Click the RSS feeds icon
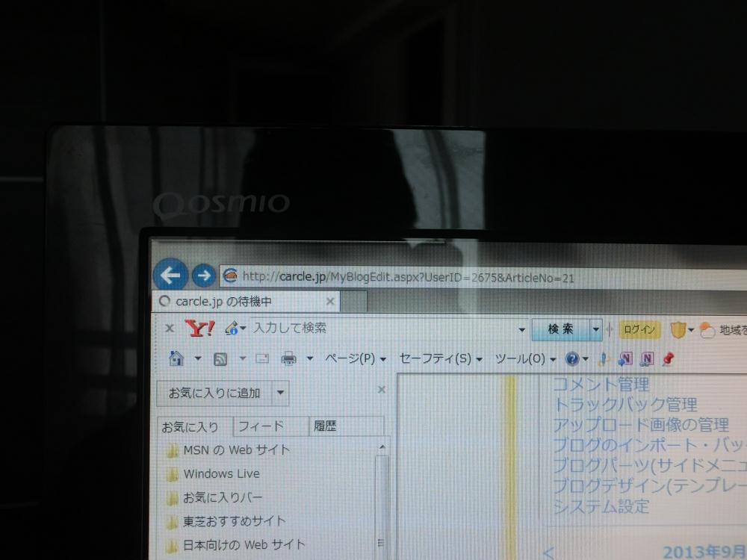Image resolution: width=747 pixels, height=560 pixels. pos(220,359)
